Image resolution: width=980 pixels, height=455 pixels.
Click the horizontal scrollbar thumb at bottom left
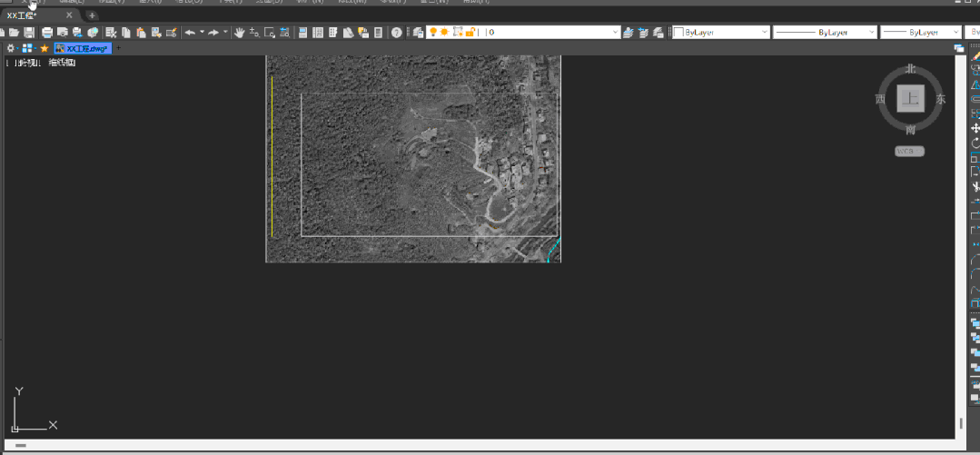pos(21,446)
